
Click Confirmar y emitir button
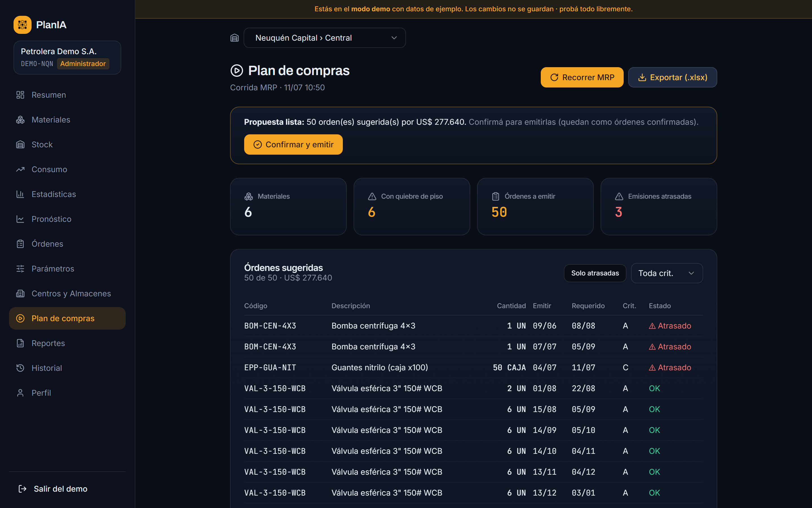[x=293, y=144]
